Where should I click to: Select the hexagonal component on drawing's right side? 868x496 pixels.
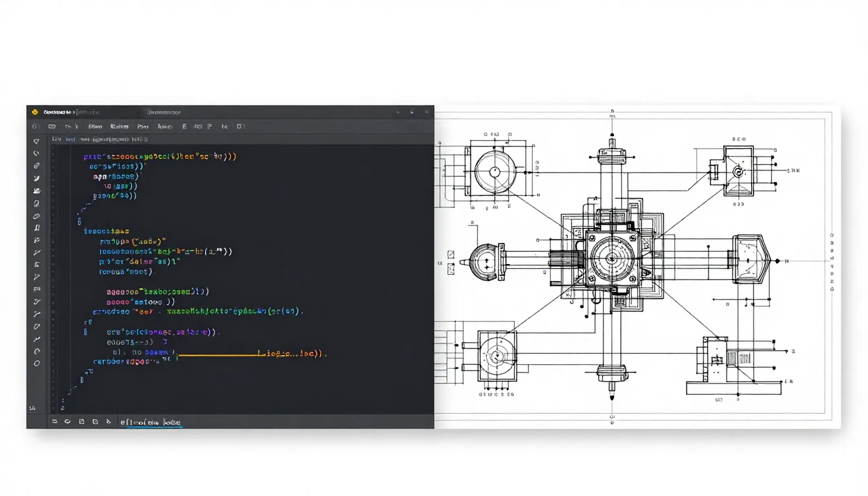752,260
